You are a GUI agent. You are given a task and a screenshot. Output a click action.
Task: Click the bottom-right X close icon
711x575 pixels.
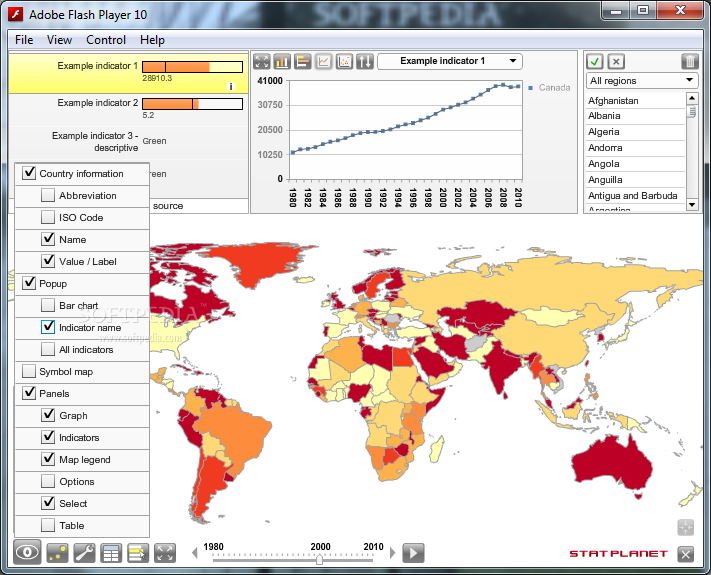coord(686,554)
